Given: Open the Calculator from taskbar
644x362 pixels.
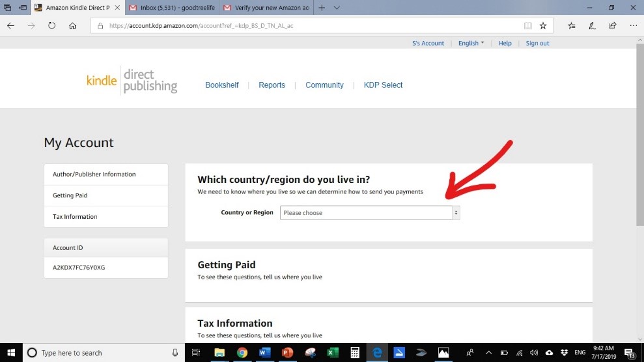Looking at the screenshot, I should (x=355, y=353).
